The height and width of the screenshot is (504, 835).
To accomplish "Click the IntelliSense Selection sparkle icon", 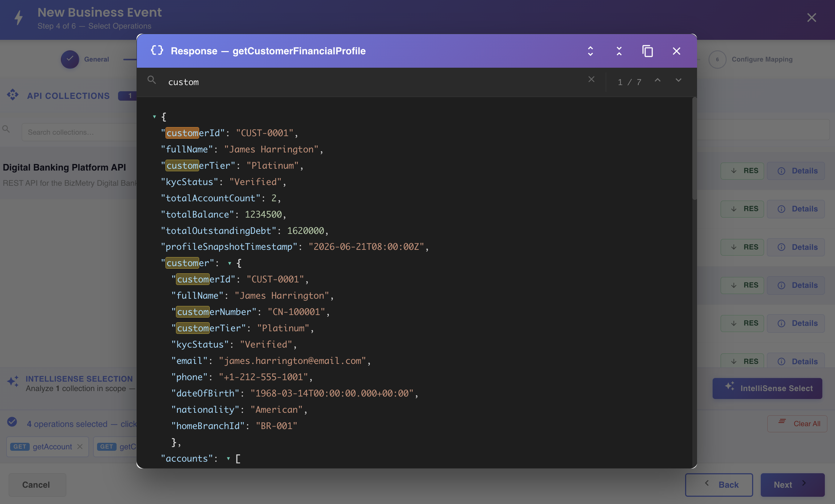I will pos(13,381).
